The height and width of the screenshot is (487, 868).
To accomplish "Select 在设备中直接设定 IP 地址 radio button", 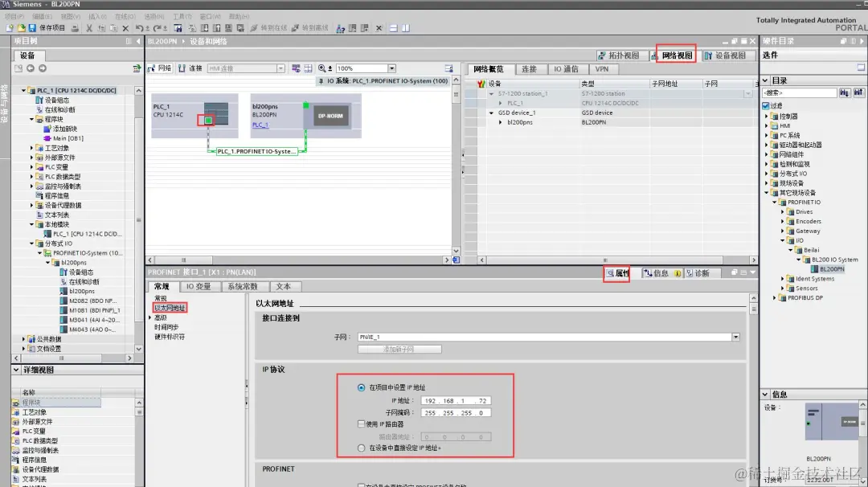I will tap(362, 448).
